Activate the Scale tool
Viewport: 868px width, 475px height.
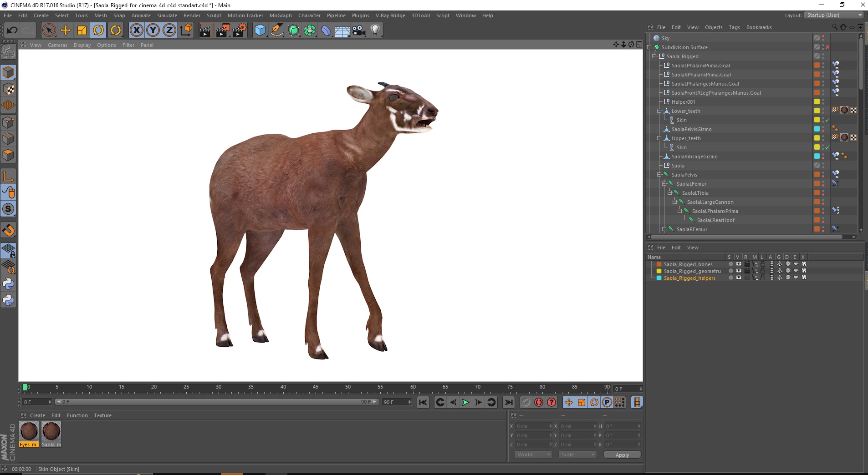(82, 30)
